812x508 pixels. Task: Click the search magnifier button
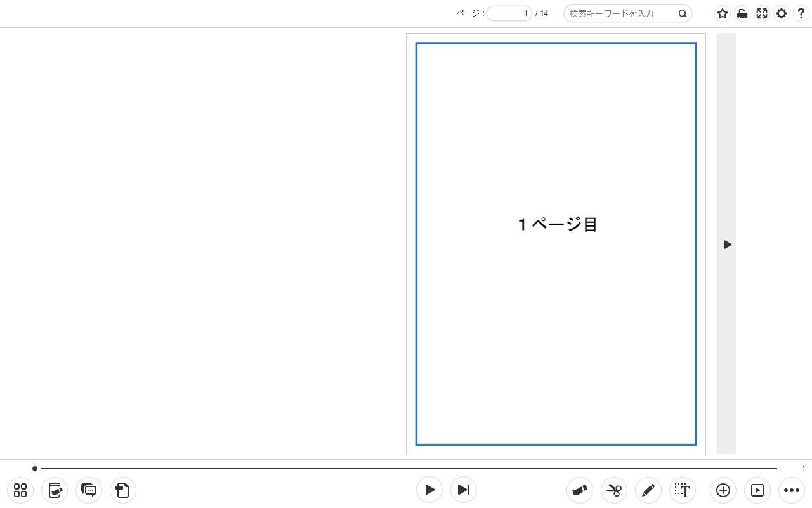pyautogui.click(x=683, y=13)
